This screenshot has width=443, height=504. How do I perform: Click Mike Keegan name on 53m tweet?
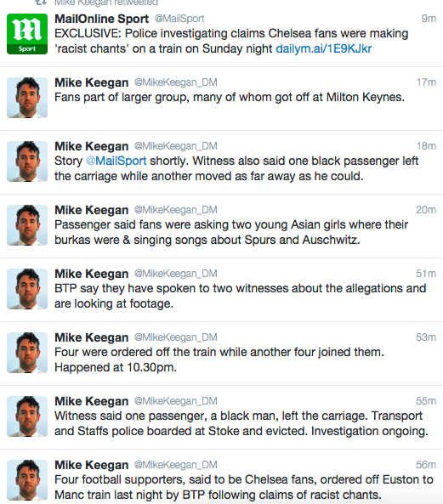(x=92, y=337)
